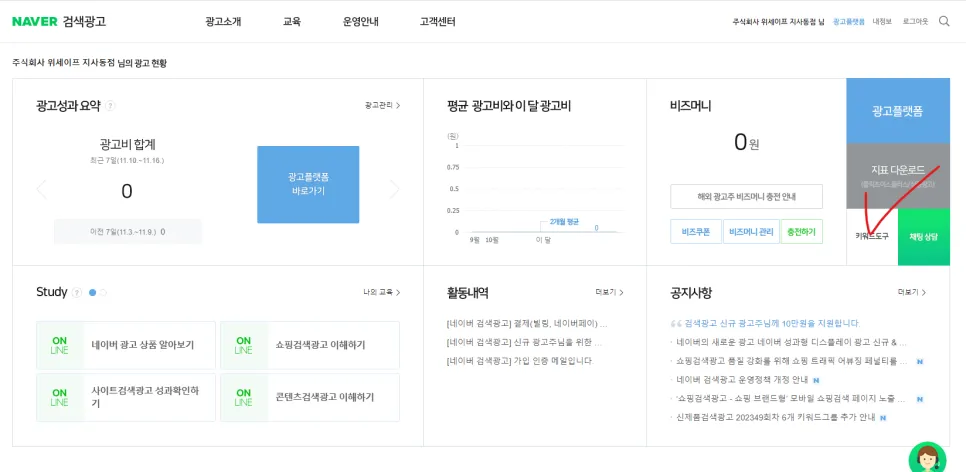The height and width of the screenshot is (472, 966).
Task: Open notice 검색광고 신규 광고주님께 10만원을 지원합니다
Action: click(772, 323)
